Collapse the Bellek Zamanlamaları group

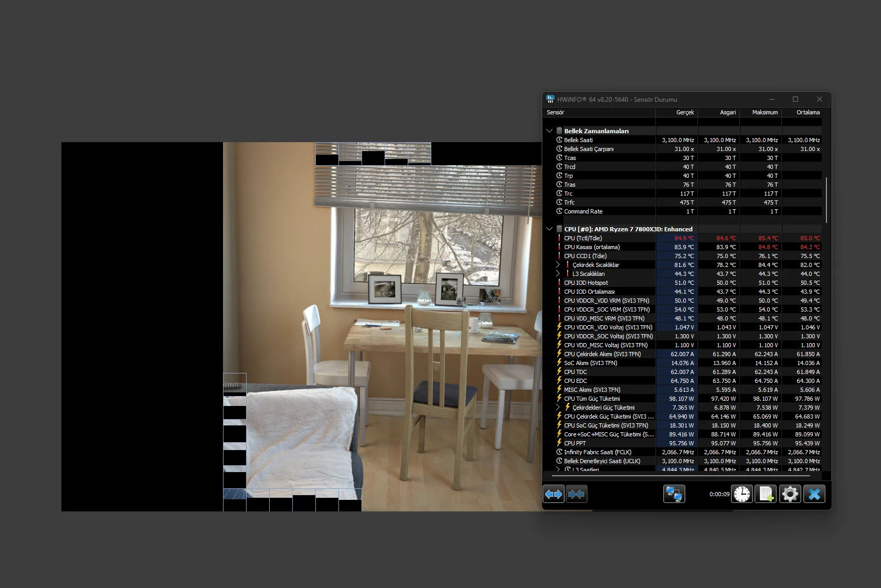[549, 131]
